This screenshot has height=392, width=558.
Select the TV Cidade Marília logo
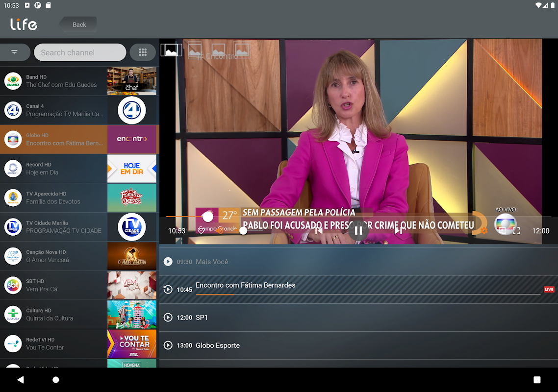coord(13,227)
